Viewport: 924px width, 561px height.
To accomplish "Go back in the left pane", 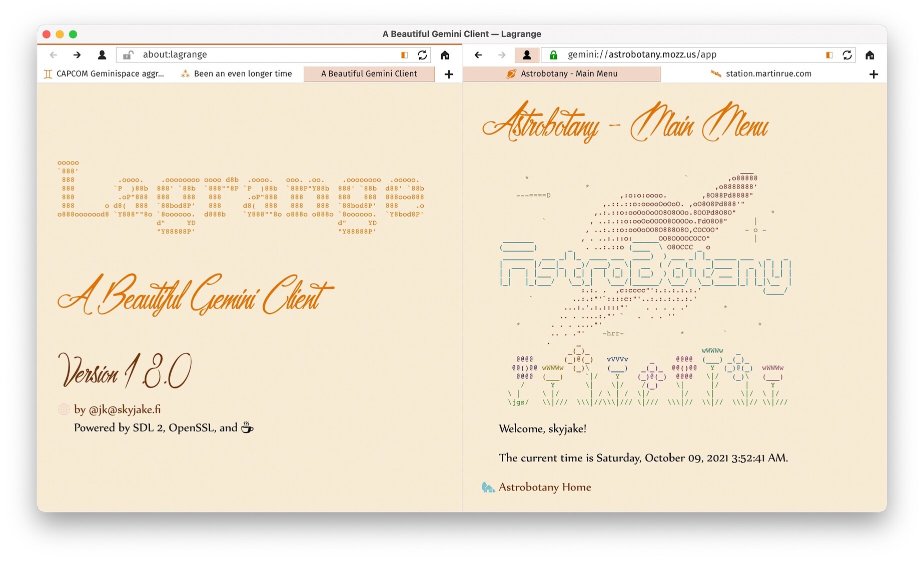I will point(54,55).
